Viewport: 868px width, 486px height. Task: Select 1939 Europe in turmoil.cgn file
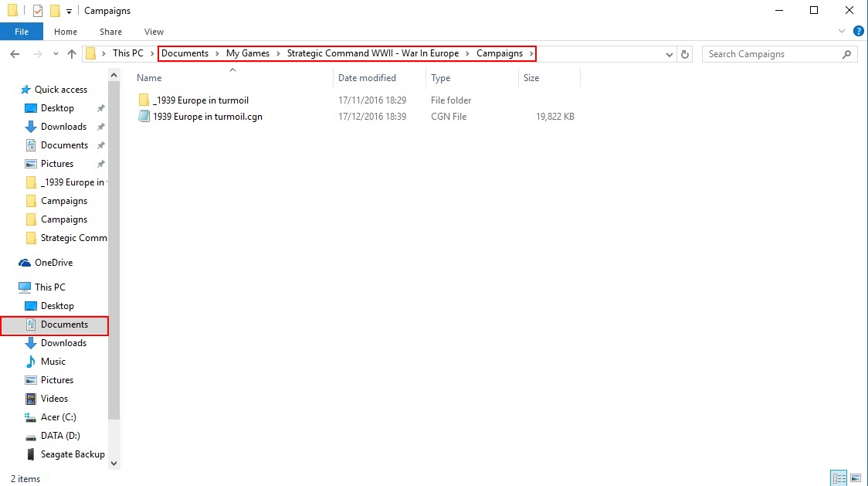[x=208, y=117]
